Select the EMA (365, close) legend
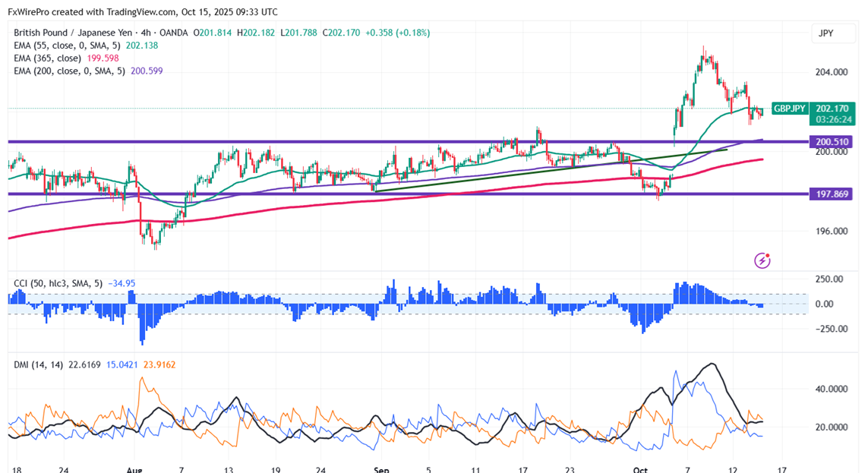868x473 pixels. pos(48,58)
